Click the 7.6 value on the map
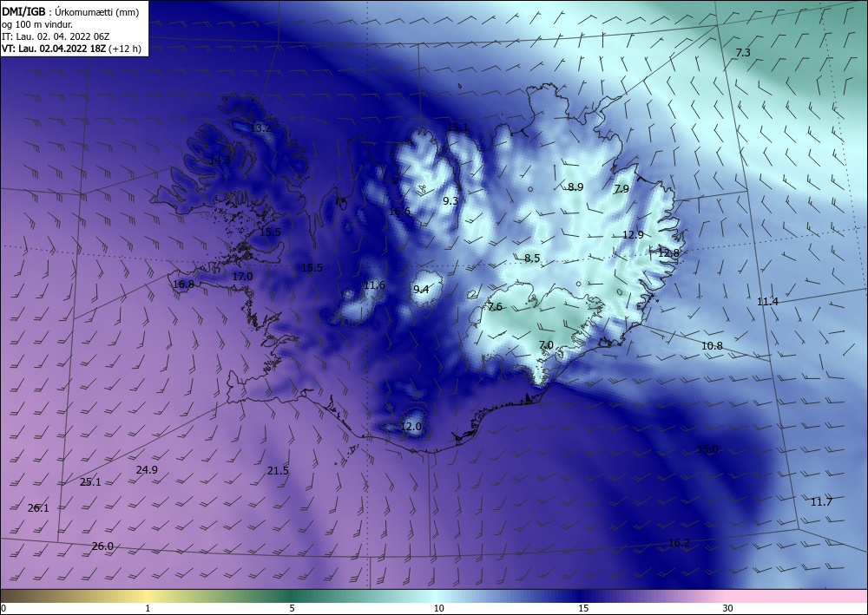This screenshot has width=868, height=615. click(x=495, y=306)
